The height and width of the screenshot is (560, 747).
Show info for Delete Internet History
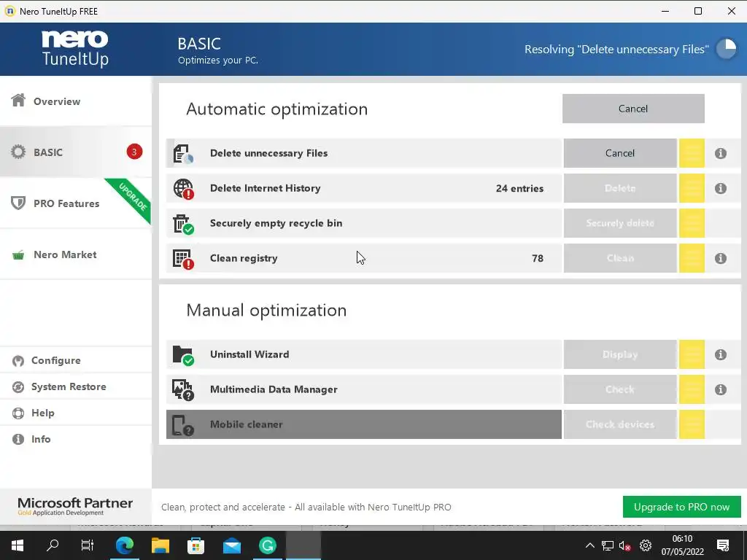pyautogui.click(x=720, y=189)
